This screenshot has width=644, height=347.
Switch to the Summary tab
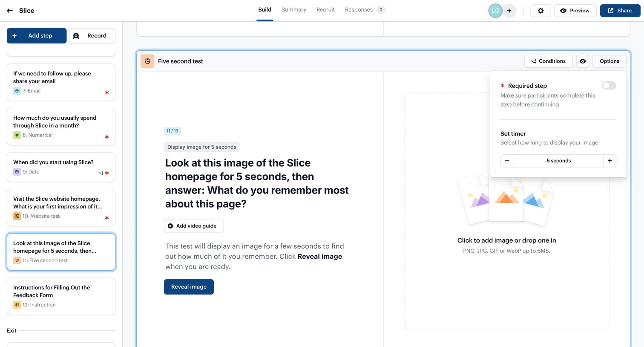tap(294, 10)
